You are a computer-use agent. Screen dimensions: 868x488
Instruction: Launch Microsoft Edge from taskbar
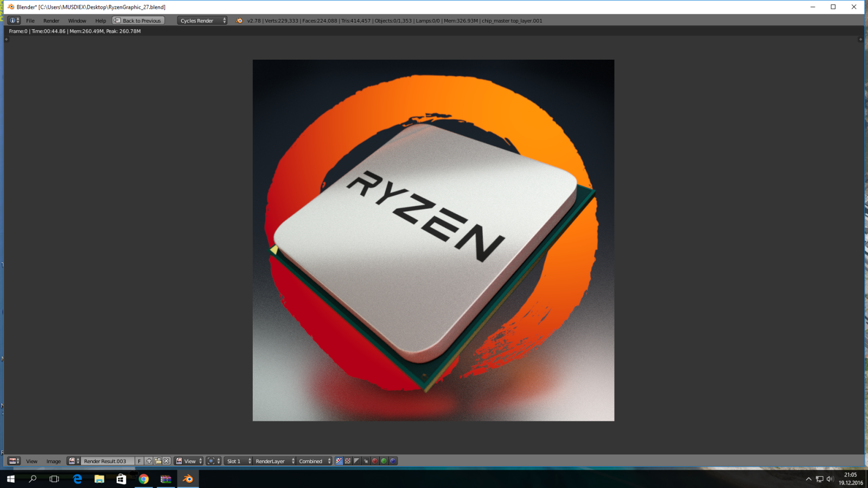78,479
